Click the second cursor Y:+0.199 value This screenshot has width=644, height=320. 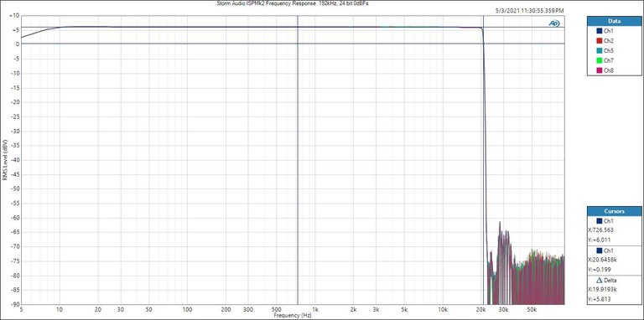(600, 270)
